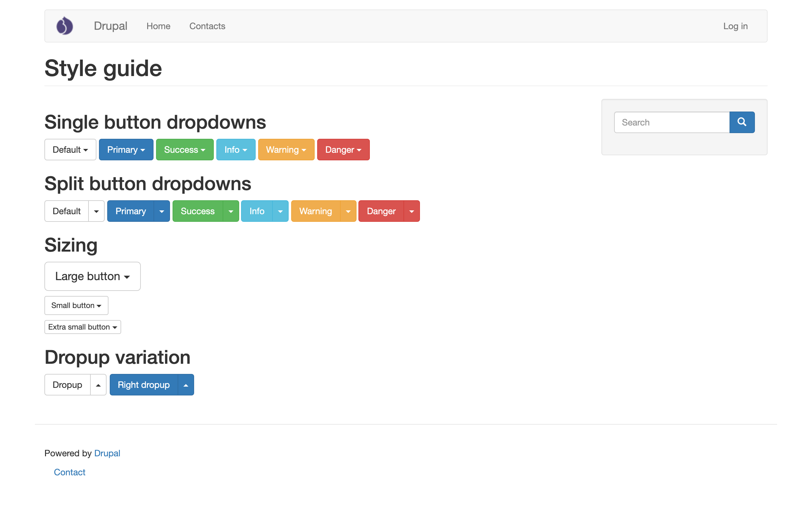
Task: Click the Search input field
Action: click(x=672, y=122)
